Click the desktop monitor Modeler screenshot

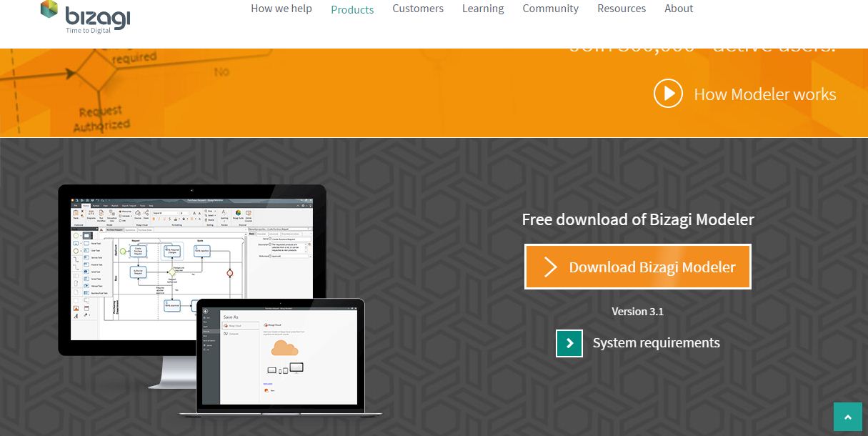191,269
